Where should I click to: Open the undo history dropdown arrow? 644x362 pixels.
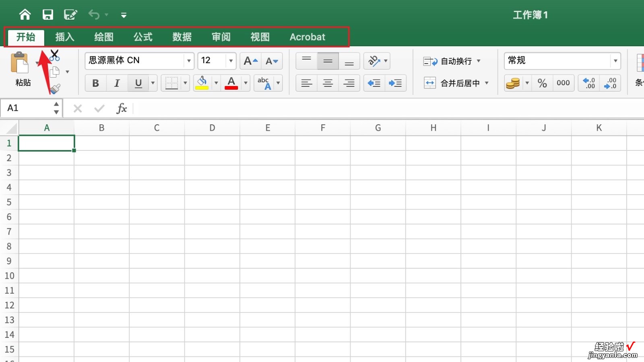tap(107, 15)
